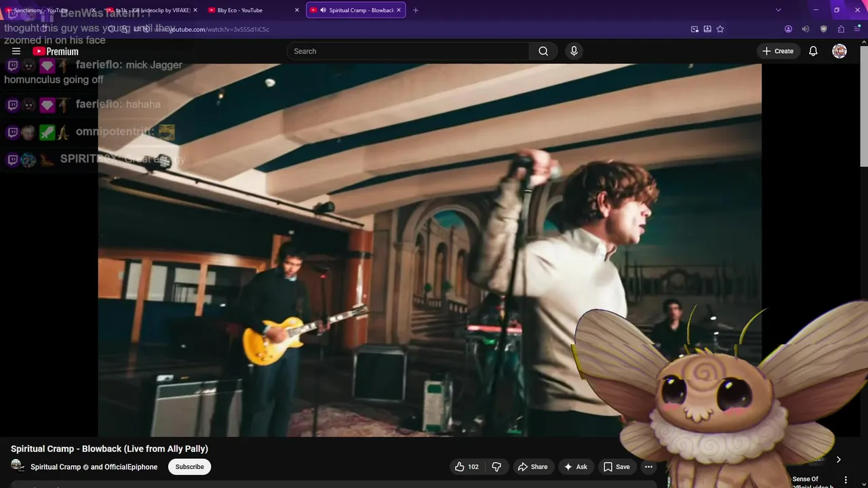Save the video to a playlist
868x488 pixels.
(616, 466)
